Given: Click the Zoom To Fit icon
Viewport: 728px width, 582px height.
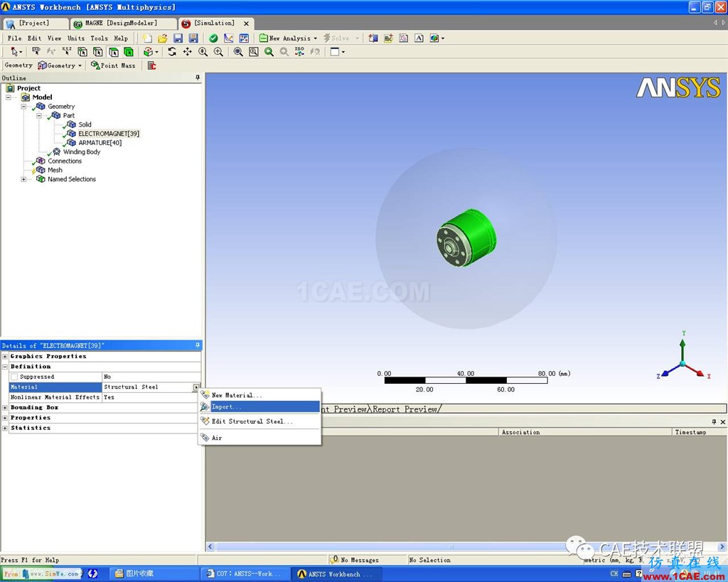Looking at the screenshot, I should pyautogui.click(x=238, y=51).
